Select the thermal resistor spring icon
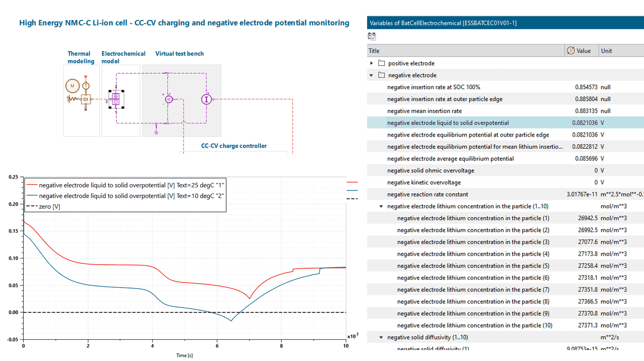This screenshot has height=361, width=644. pos(72,99)
